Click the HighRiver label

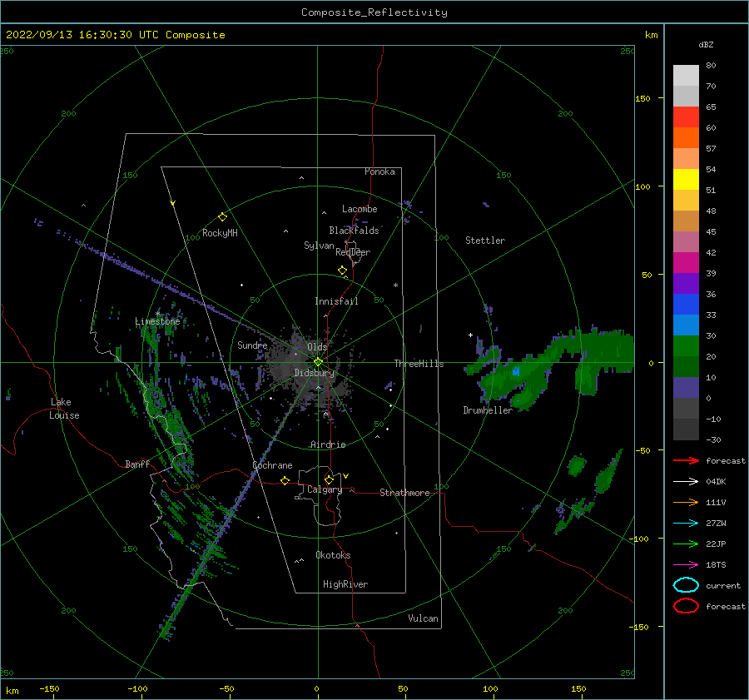point(345,584)
